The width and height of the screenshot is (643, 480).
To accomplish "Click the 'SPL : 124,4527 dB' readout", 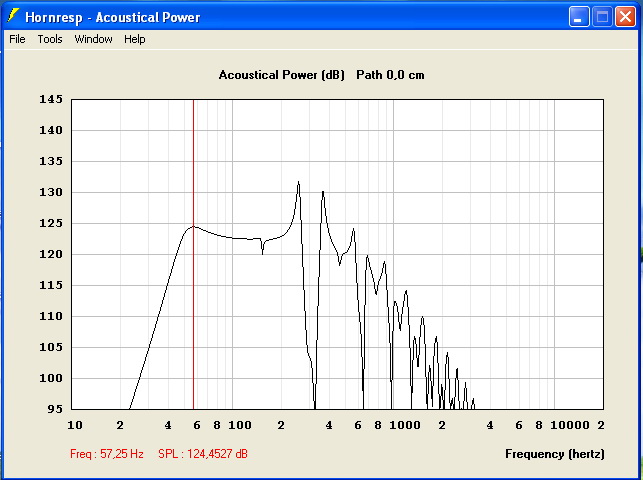I will [203, 454].
